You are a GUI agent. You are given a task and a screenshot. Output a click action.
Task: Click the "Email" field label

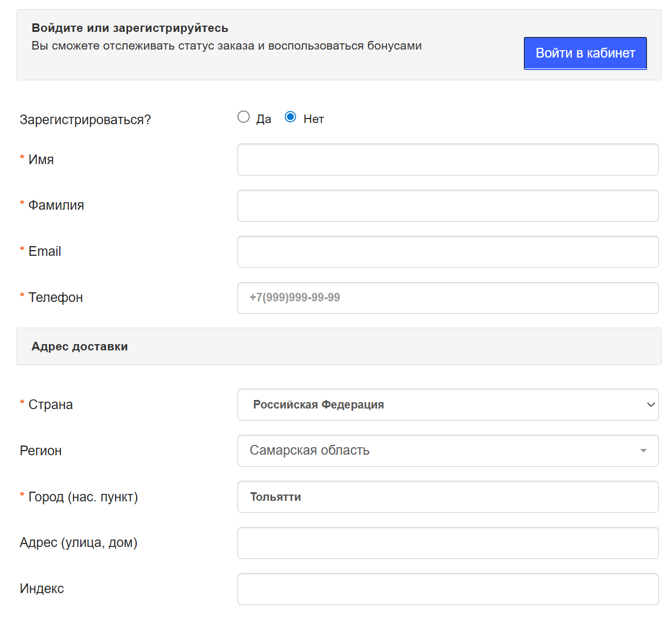pos(44,251)
